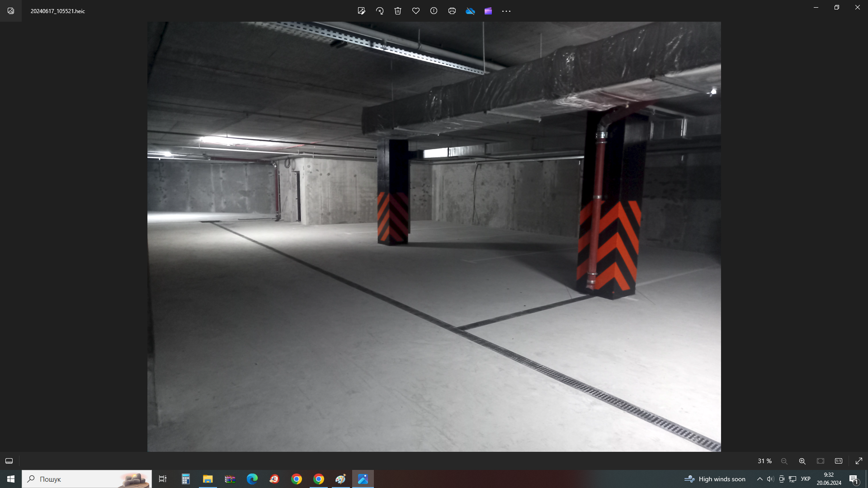This screenshot has width=868, height=488.
Task: Print the photo
Action: 452,11
